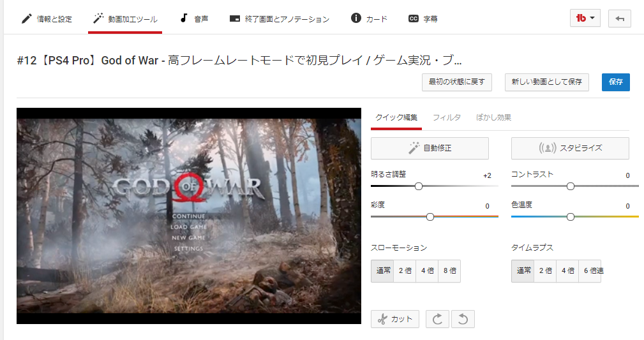Open the TubeBuddy dropdown menu

(585, 18)
